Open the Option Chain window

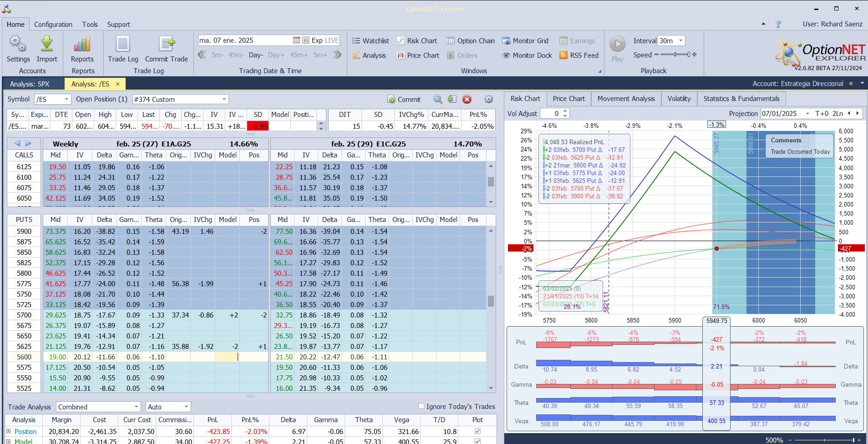tap(470, 40)
